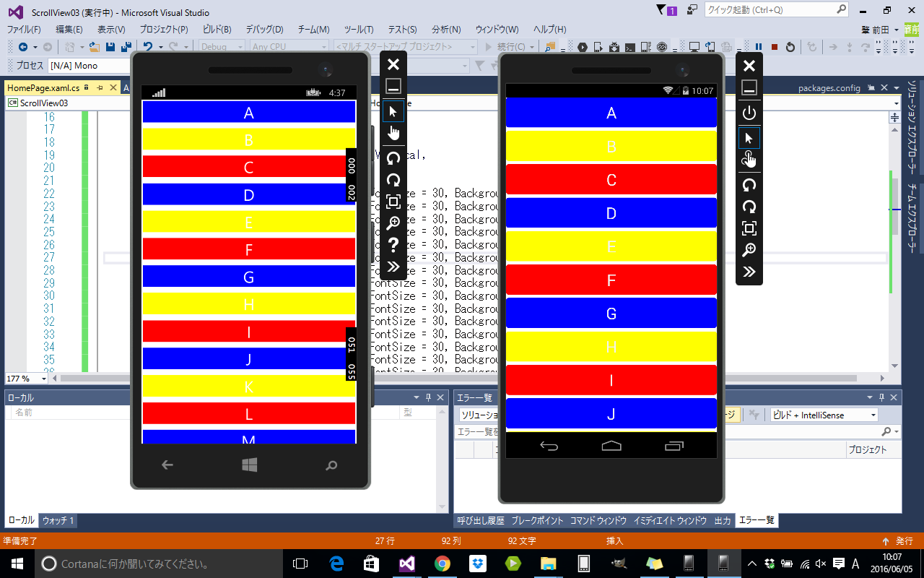Tap the back button on Android emulator navigation bar
The image size is (924, 578).
click(x=549, y=447)
